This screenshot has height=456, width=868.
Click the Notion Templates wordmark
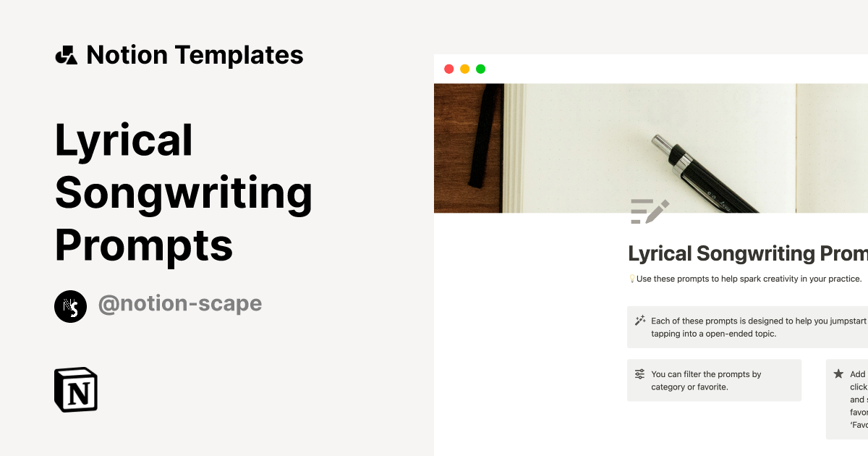tap(195, 54)
